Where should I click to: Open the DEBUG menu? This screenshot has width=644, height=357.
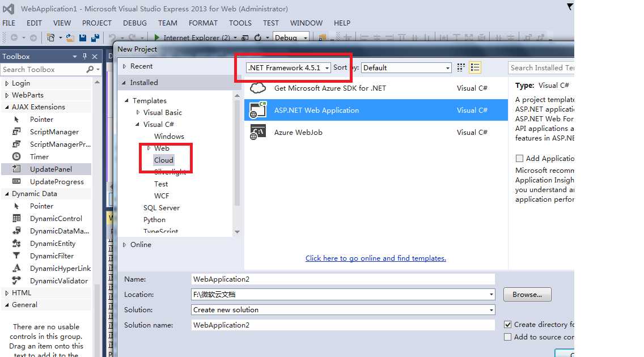(135, 23)
